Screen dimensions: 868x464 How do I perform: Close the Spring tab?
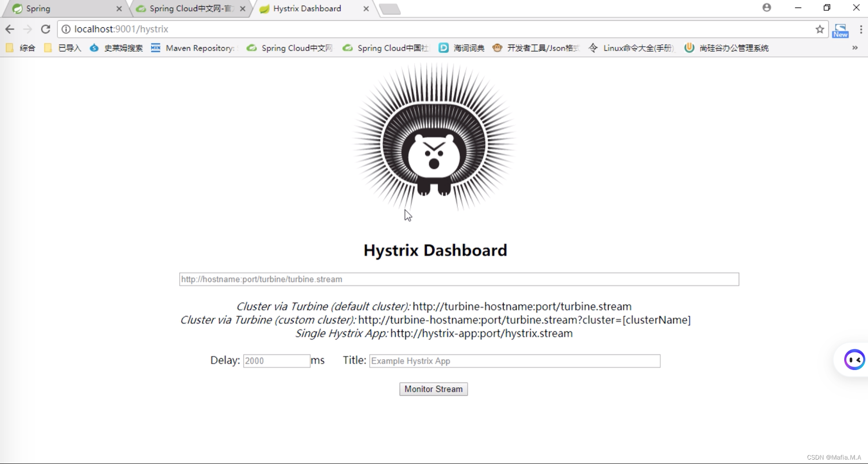(x=119, y=8)
